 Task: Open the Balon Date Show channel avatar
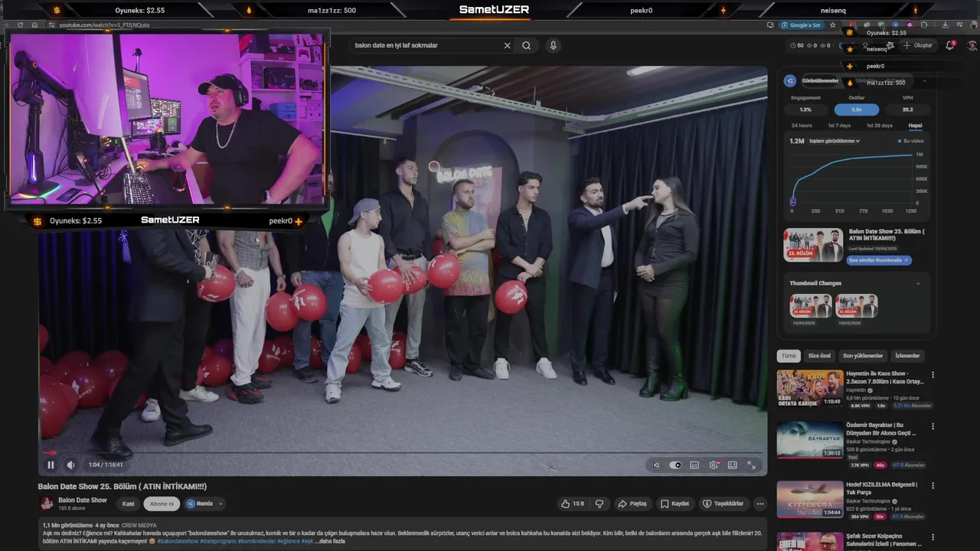tap(47, 504)
